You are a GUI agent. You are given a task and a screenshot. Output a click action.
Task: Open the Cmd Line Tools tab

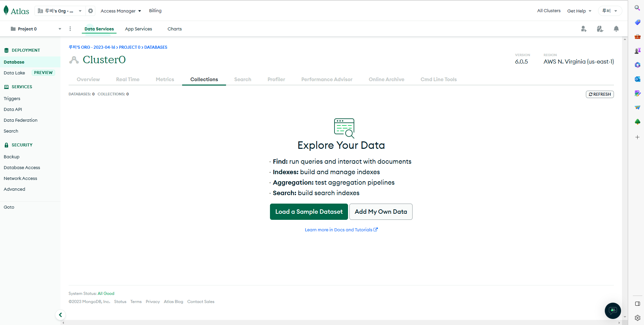tap(439, 79)
